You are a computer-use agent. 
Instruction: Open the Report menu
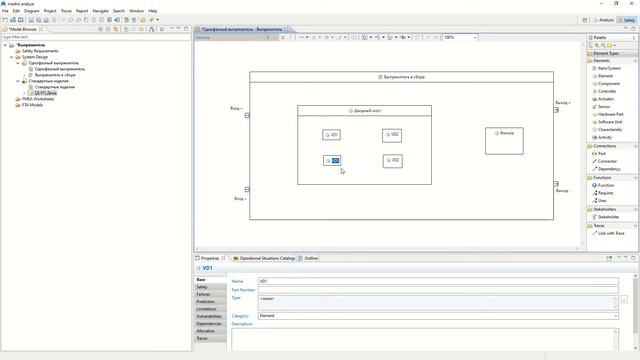click(82, 11)
